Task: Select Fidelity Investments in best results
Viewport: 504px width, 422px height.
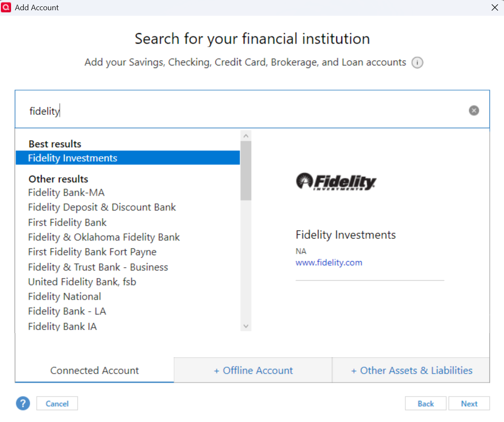Action: pos(128,158)
